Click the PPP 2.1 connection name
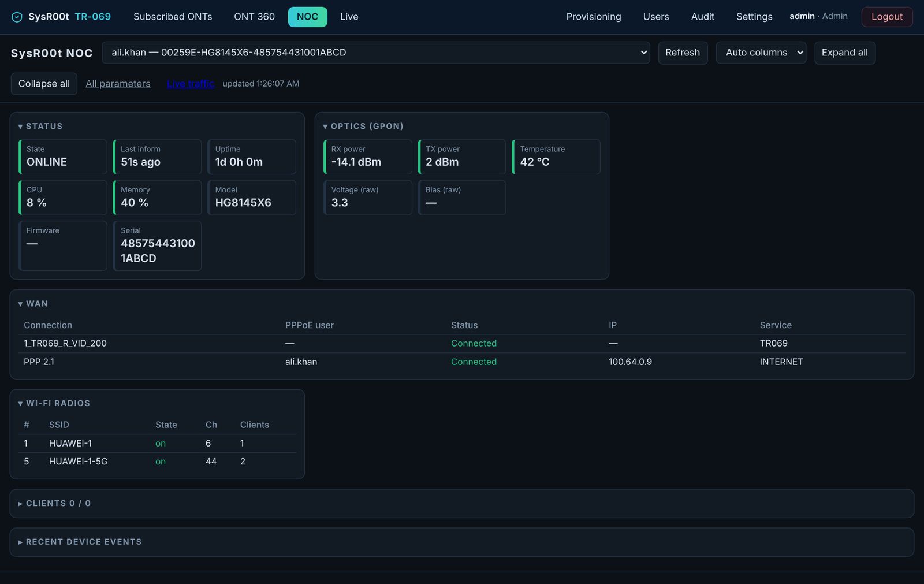The width and height of the screenshot is (924, 584). tap(39, 362)
